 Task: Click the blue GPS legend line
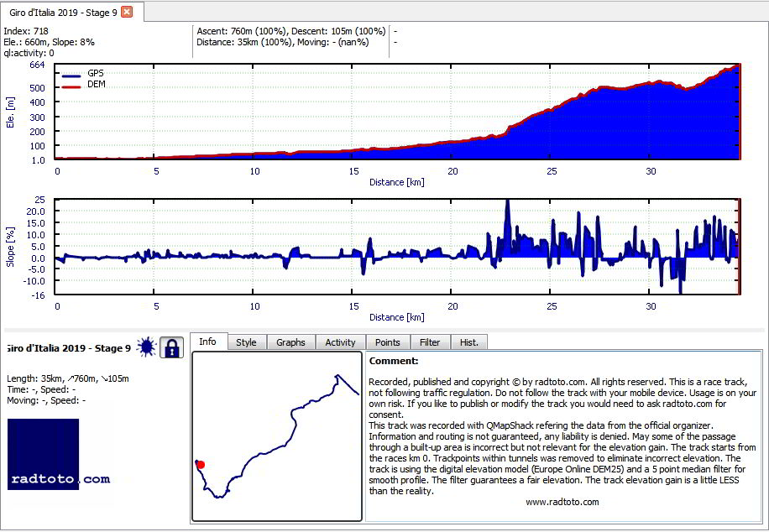(x=71, y=76)
